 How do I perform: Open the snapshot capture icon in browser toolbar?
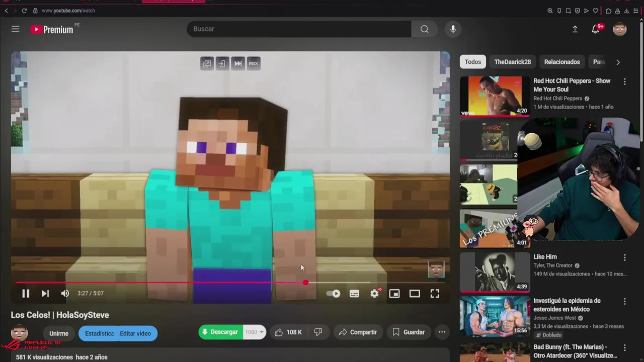point(568,11)
